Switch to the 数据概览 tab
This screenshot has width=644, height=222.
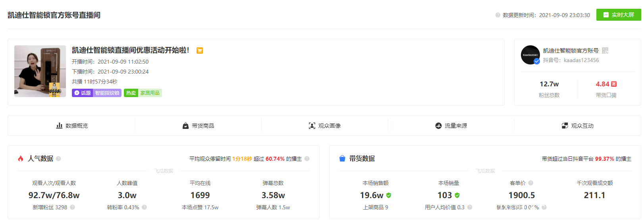71,126
